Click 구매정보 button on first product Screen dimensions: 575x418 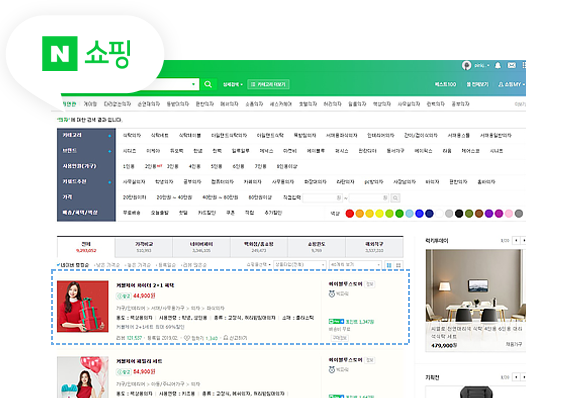[x=339, y=338]
